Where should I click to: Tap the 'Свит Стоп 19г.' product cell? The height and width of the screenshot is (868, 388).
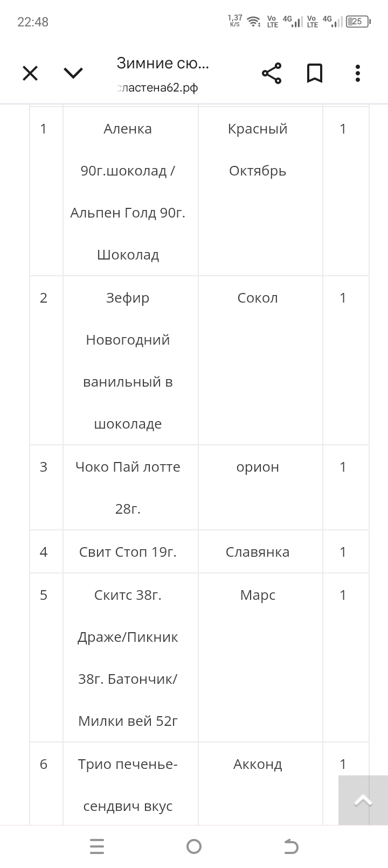(x=128, y=552)
